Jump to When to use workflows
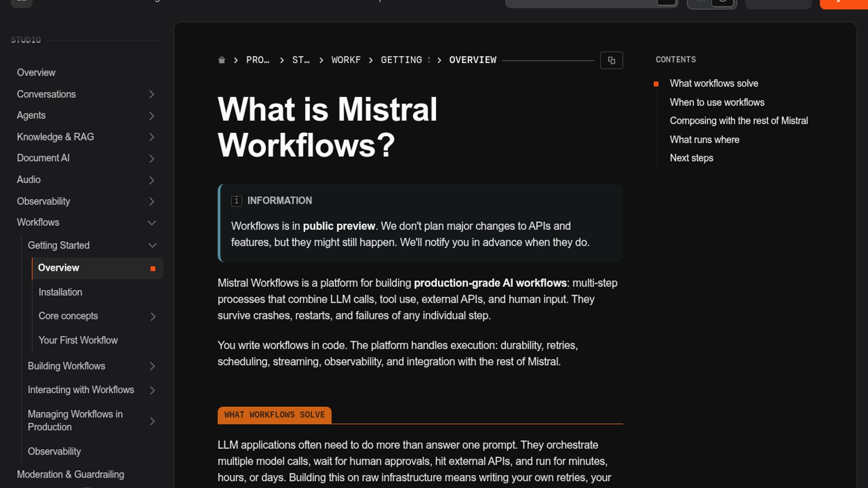The height and width of the screenshot is (488, 868). click(x=717, y=103)
